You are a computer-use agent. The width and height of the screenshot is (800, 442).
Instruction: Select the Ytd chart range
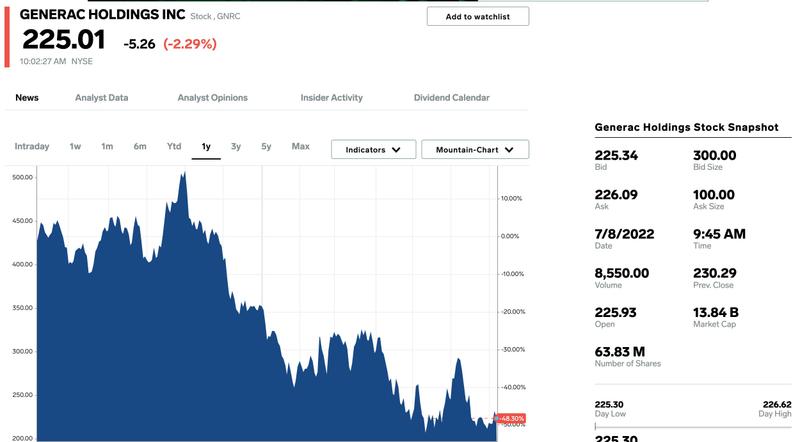pyautogui.click(x=174, y=146)
